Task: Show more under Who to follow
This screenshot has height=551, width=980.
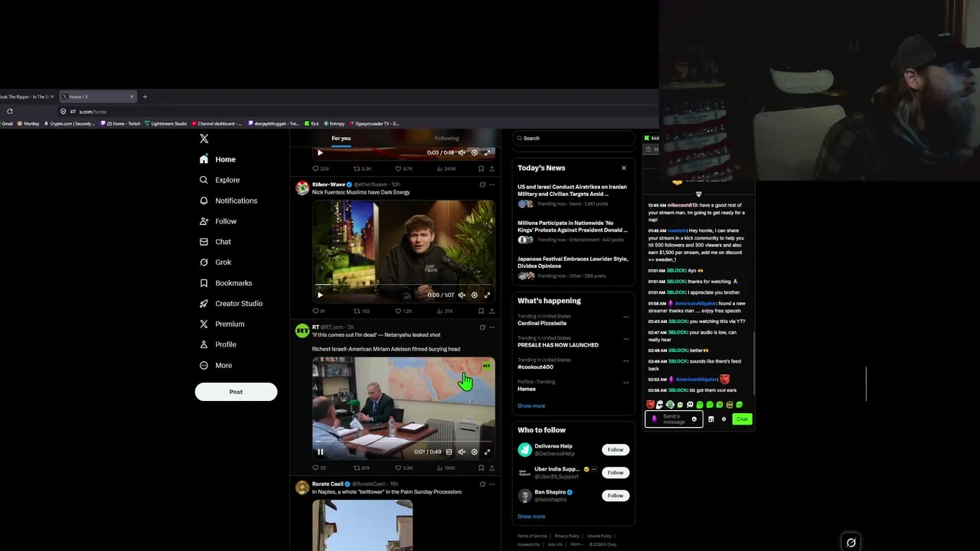Action: coord(531,517)
